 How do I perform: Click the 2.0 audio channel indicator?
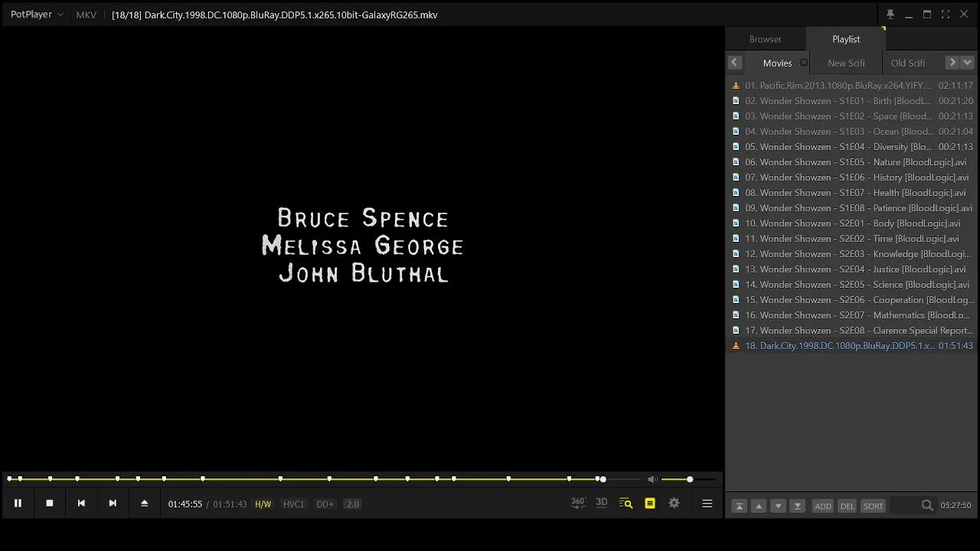[x=352, y=504]
